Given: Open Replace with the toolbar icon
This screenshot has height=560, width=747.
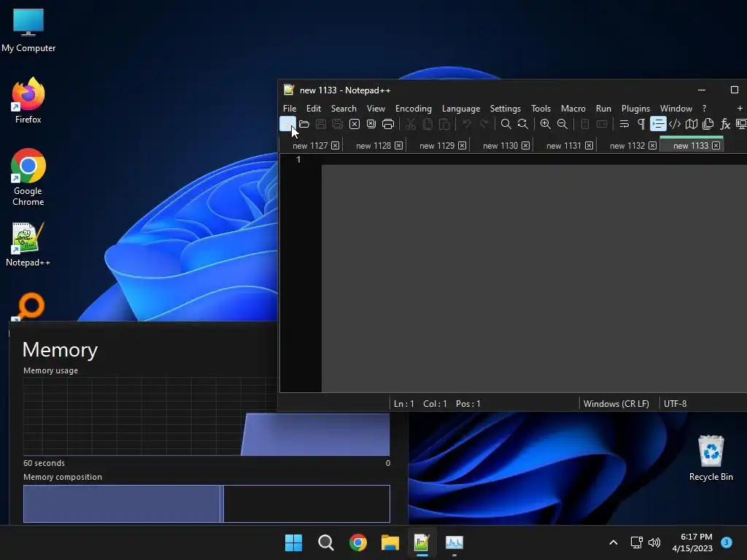Looking at the screenshot, I should pos(522,124).
